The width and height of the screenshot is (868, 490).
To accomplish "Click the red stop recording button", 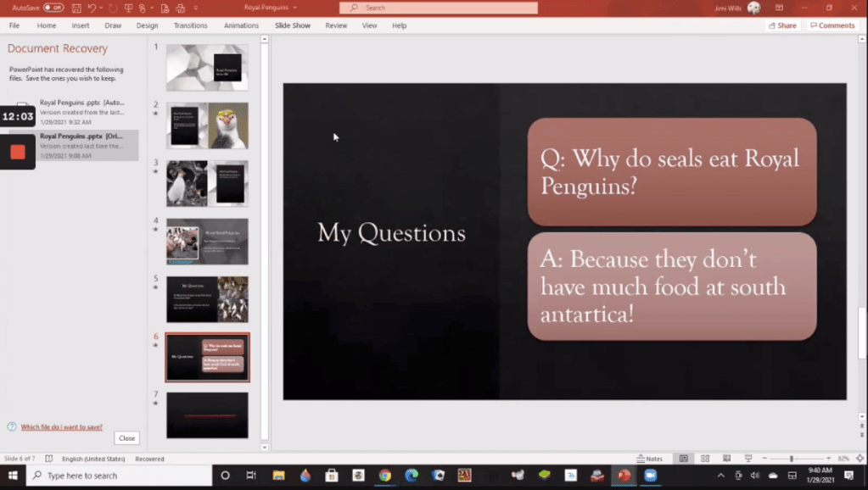I will tap(18, 152).
